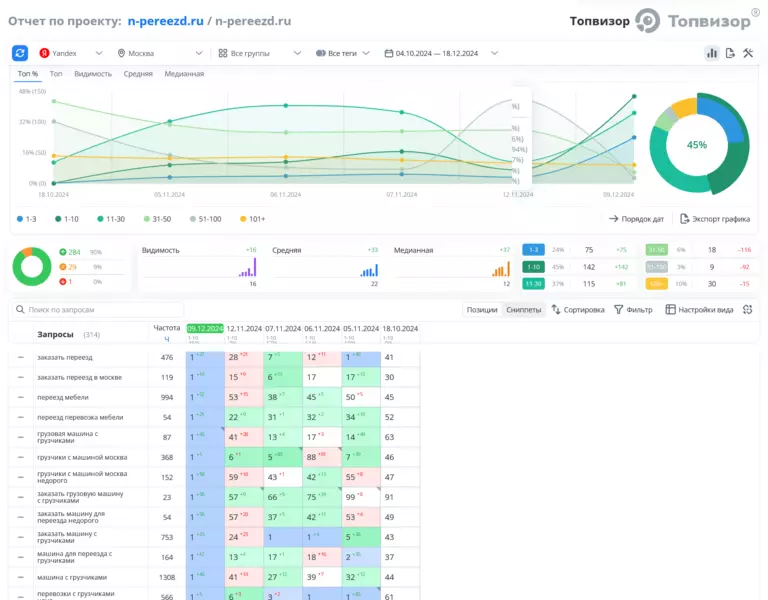Open the Yandex search engine dropdown
This screenshot has width=768, height=600.
pyautogui.click(x=72, y=53)
